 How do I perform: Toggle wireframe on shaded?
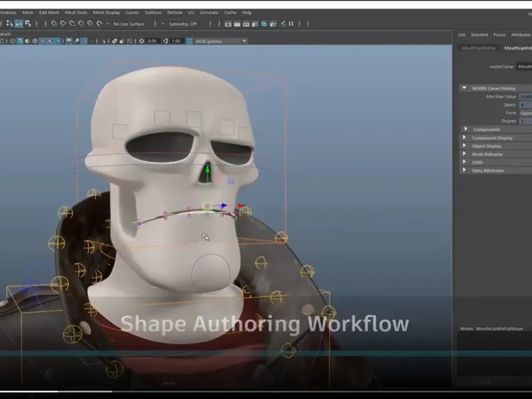pyautogui.click(x=35, y=41)
